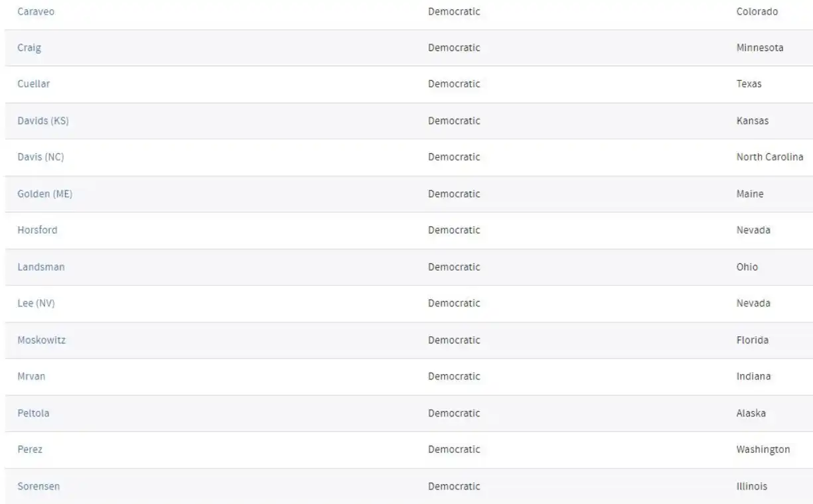
Task: Click the North Carolina state cell
Action: point(770,157)
